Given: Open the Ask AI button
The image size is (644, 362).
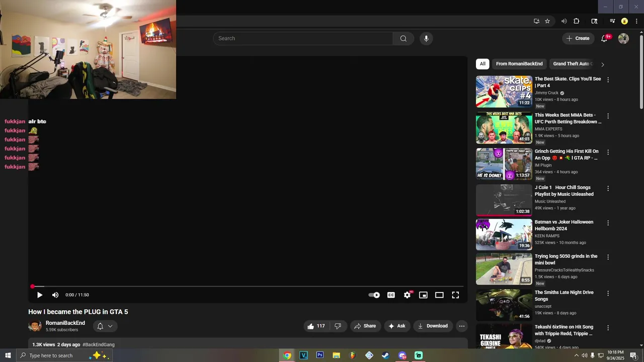Looking at the screenshot, I should [397, 326].
